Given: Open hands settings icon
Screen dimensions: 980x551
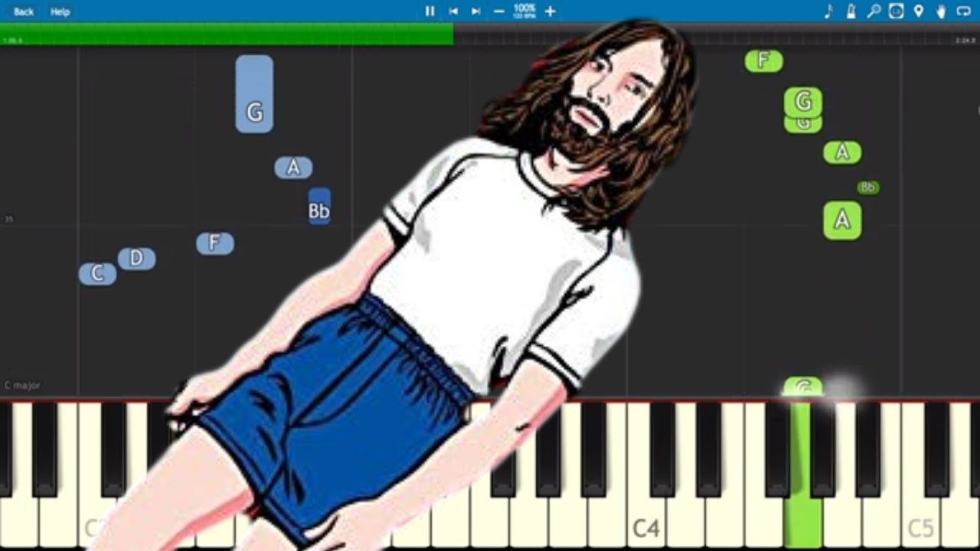Looking at the screenshot, I should tap(941, 11).
